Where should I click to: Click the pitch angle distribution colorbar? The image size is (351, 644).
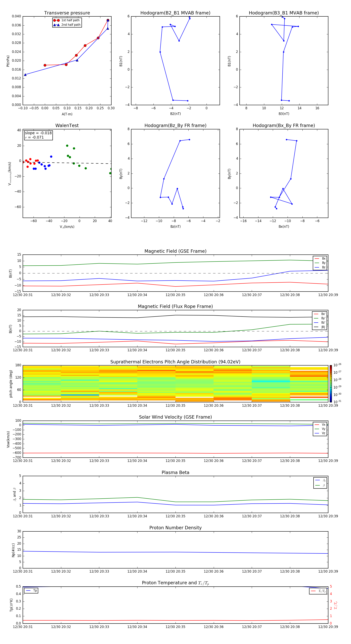331,383
